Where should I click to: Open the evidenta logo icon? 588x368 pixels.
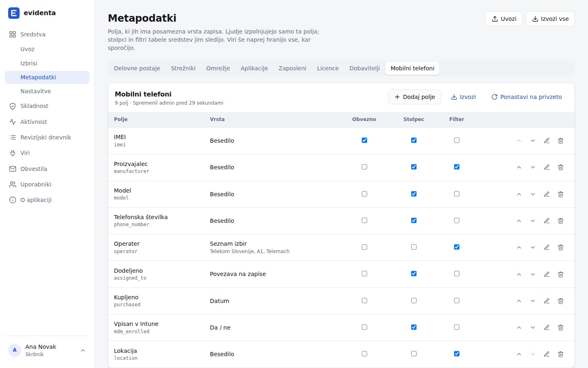14,13
